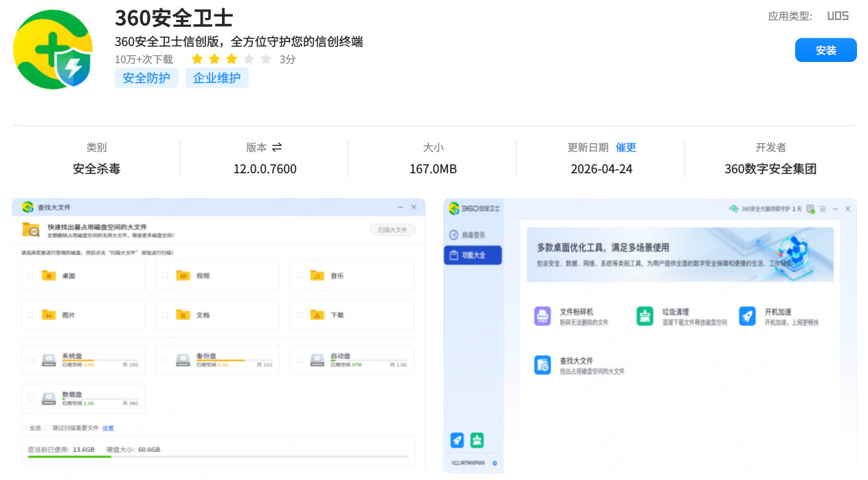Enable the 全选 checkbox
This screenshot has height=480, width=868.
(x=24, y=428)
